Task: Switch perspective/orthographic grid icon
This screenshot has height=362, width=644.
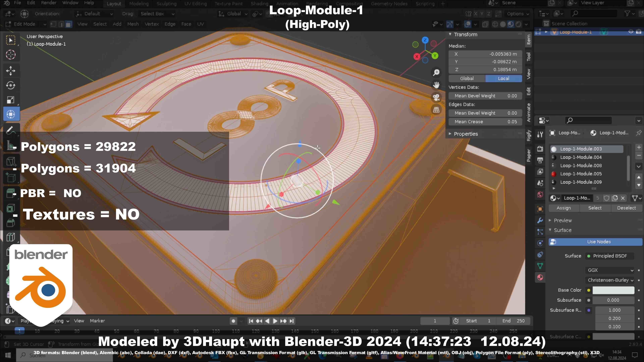Action: pos(436,110)
